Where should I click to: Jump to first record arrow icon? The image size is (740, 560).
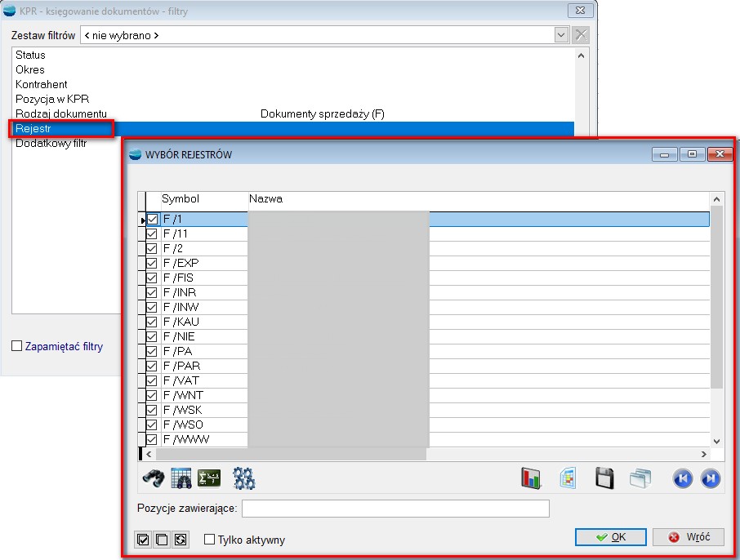(x=683, y=478)
